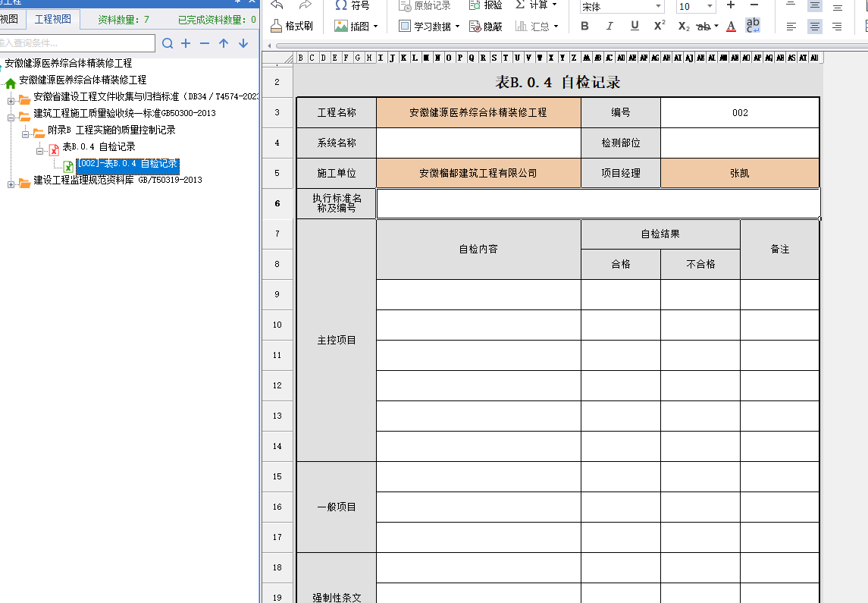Move item down with the down arrow icon
This screenshot has width=868, height=603.
(243, 43)
